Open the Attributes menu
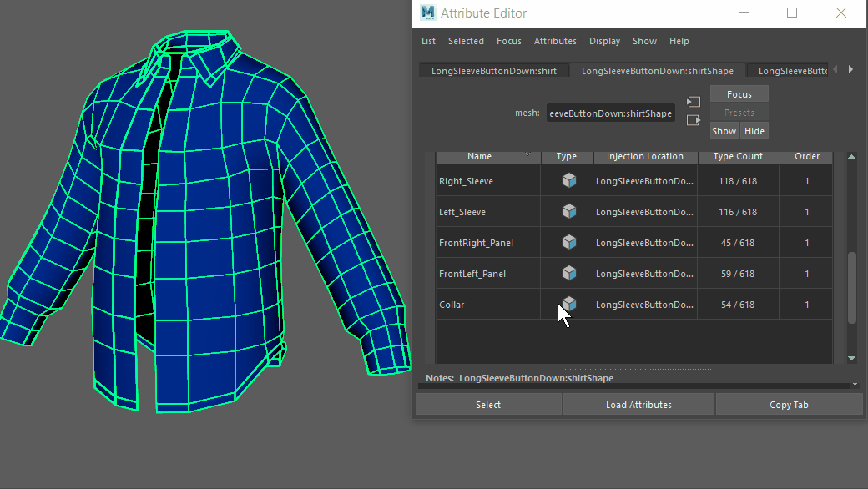This screenshot has width=868, height=489. (x=555, y=41)
